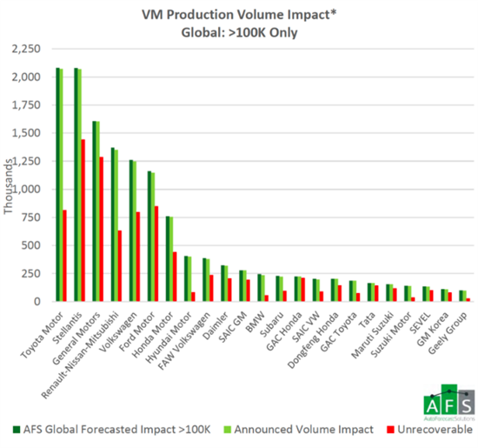The width and height of the screenshot is (478, 448).
Task: Click Renault-Nissan-Mitsubishi's red unrecoverable bar
Action: tap(120, 266)
